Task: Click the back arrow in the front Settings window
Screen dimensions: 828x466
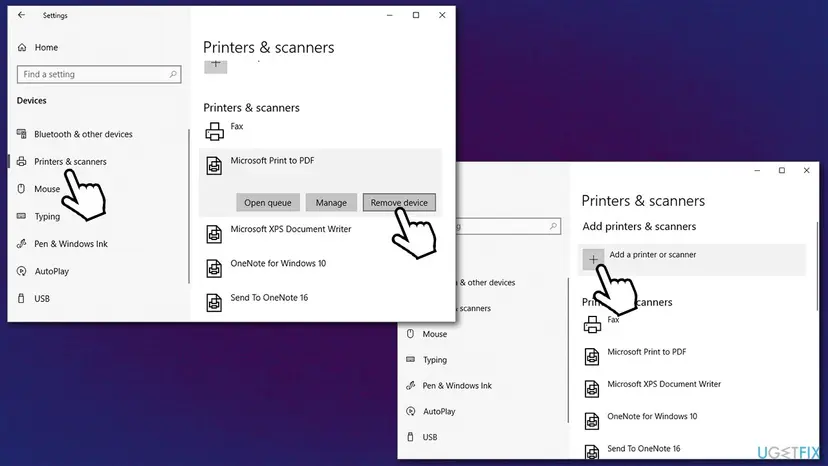Action: [21, 15]
